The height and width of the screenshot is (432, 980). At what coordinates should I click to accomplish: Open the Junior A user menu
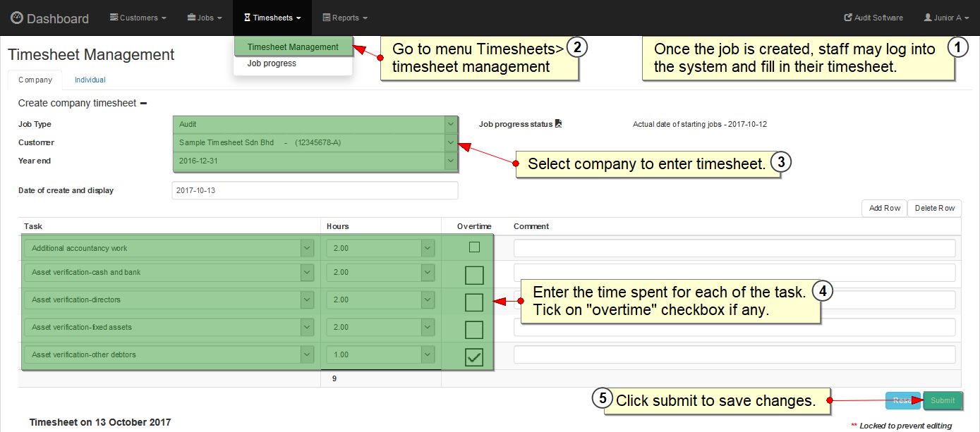coord(947,18)
